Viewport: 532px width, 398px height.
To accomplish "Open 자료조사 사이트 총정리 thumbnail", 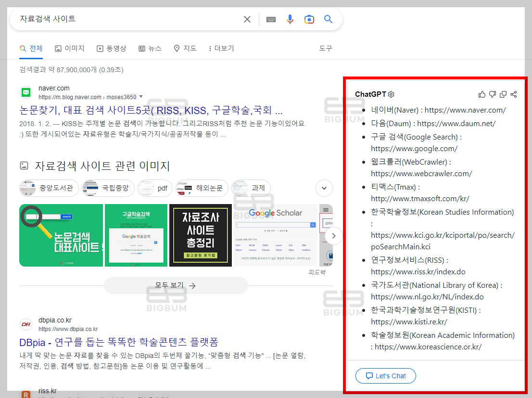I will (x=201, y=235).
